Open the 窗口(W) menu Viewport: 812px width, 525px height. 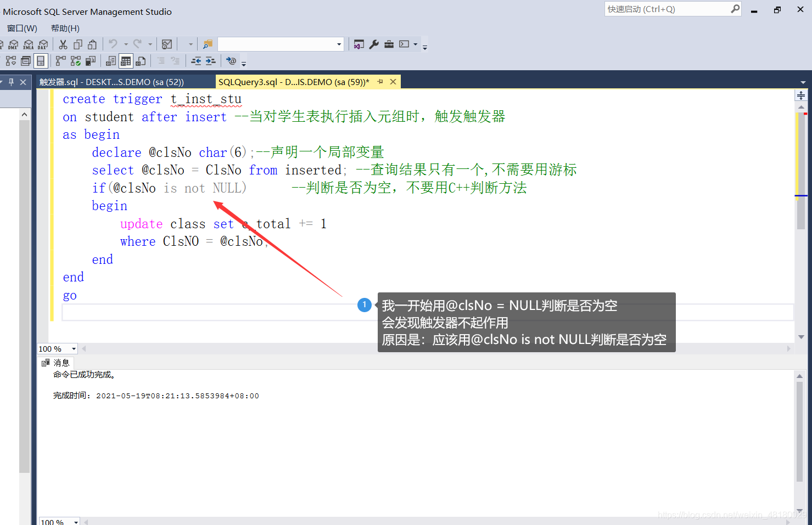(x=22, y=28)
